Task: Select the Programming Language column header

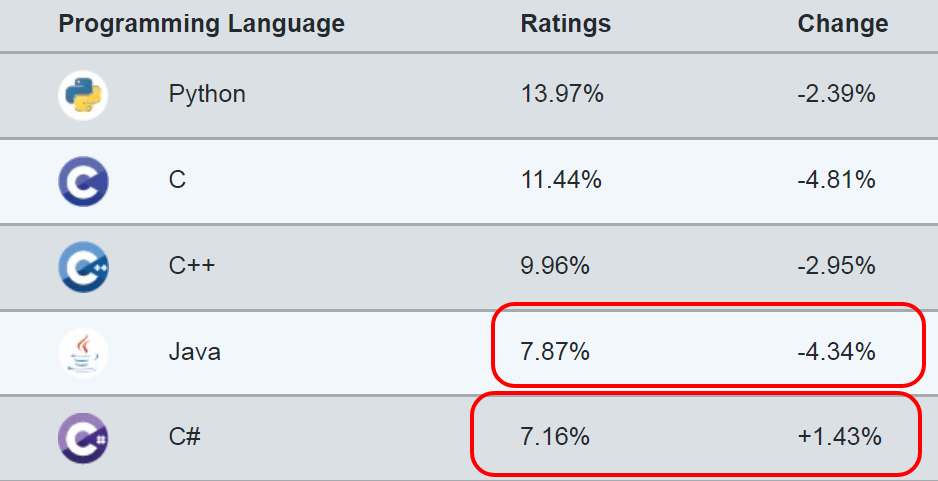Action: [x=201, y=24]
